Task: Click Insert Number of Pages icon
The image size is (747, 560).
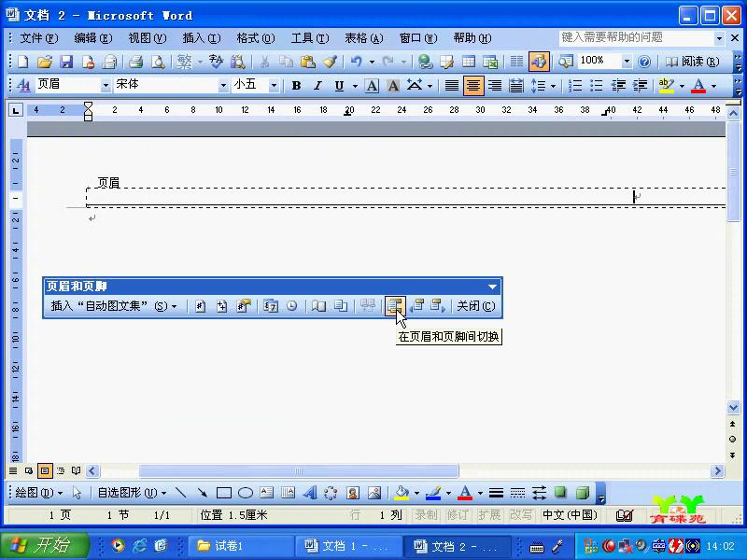Action: (x=221, y=306)
